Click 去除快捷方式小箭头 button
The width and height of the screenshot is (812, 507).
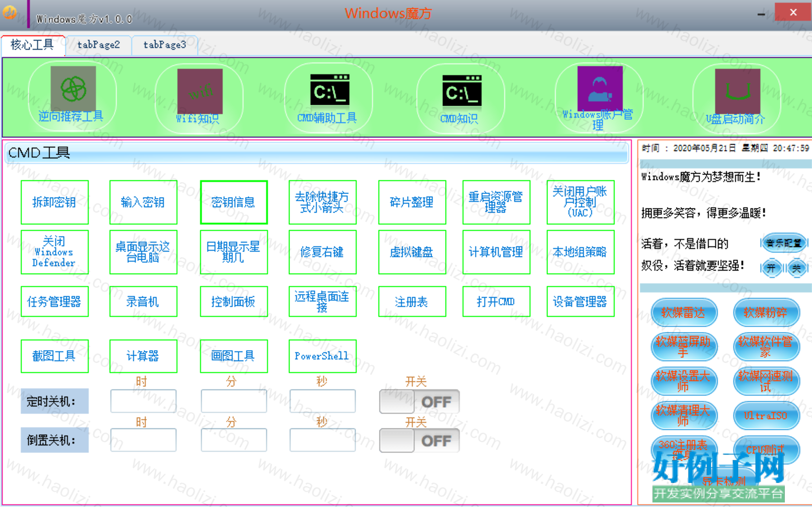(322, 202)
